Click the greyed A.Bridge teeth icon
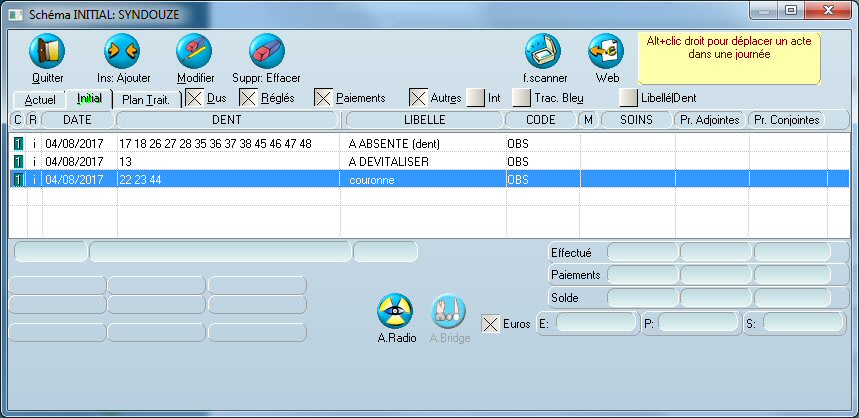The image size is (859, 418). [448, 311]
